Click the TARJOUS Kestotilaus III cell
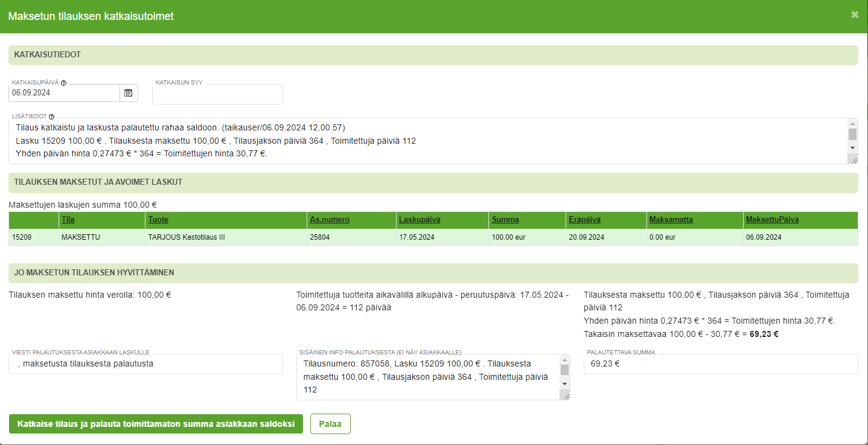 click(x=226, y=237)
